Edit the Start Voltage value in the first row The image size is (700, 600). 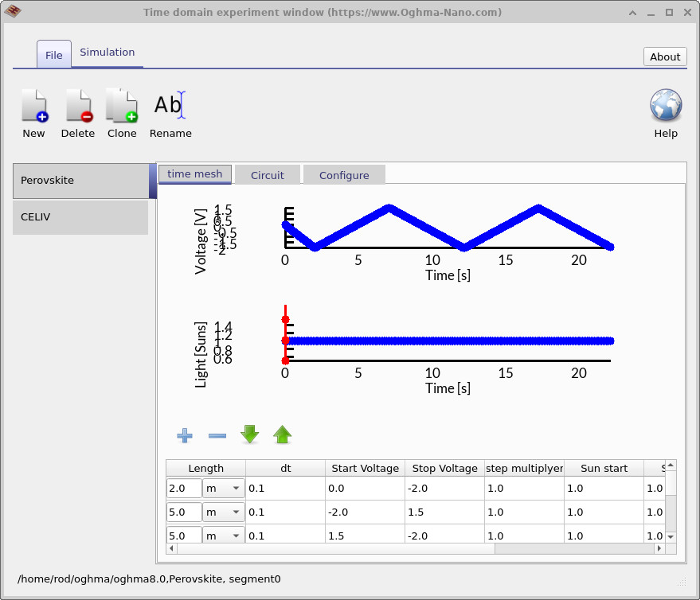364,488
